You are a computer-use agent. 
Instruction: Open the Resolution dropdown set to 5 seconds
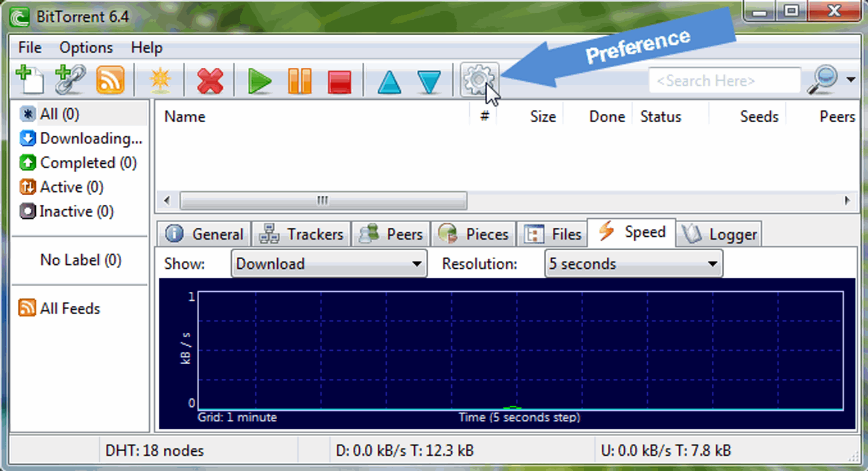(x=633, y=264)
